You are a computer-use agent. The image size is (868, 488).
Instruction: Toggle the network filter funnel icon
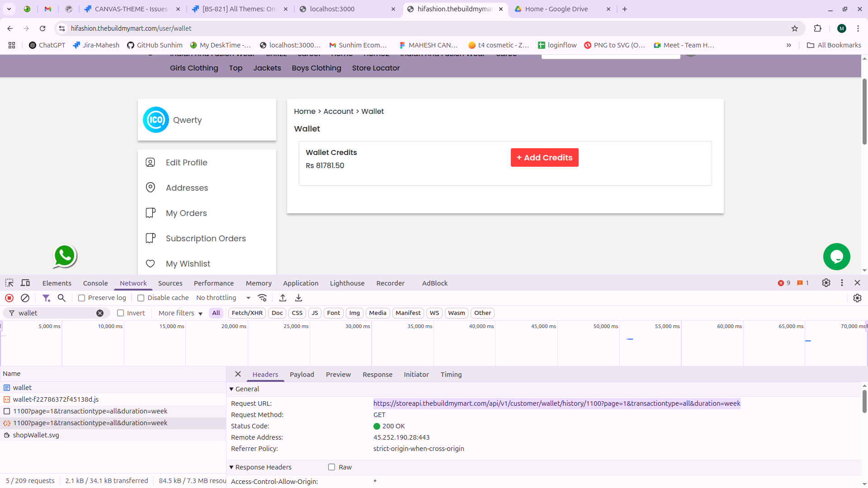[x=46, y=298]
